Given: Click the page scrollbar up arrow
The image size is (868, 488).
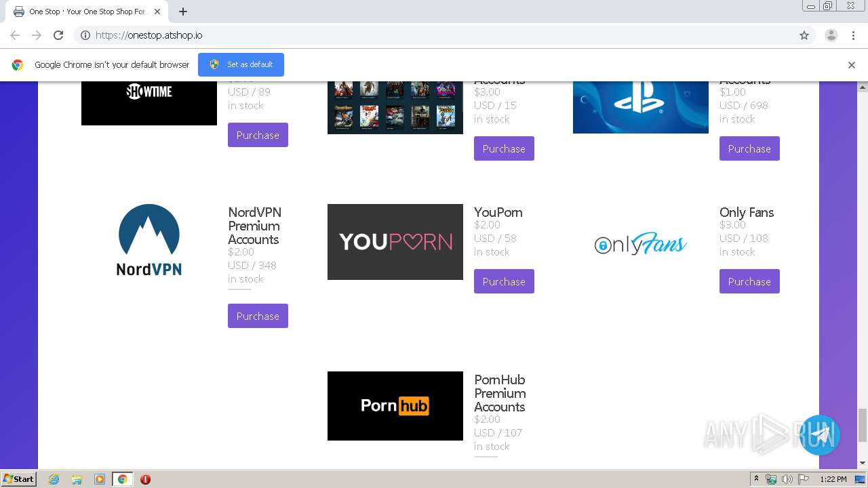Looking at the screenshot, I should point(863,87).
